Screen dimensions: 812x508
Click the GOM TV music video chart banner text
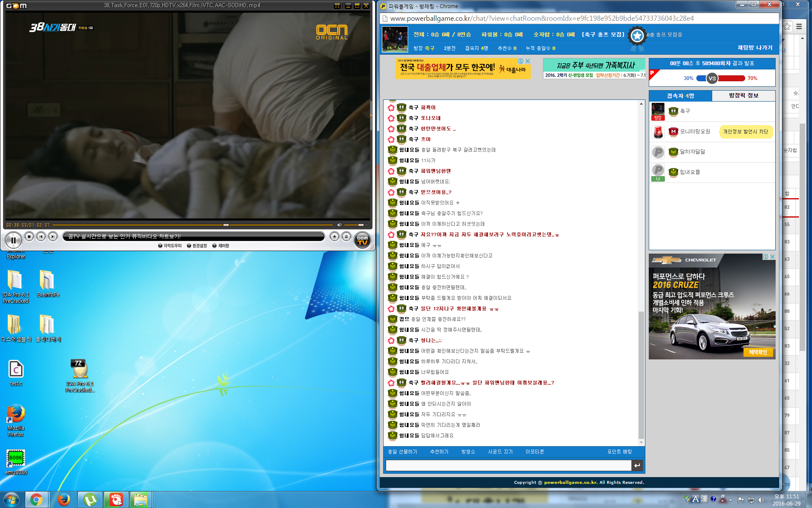click(124, 236)
